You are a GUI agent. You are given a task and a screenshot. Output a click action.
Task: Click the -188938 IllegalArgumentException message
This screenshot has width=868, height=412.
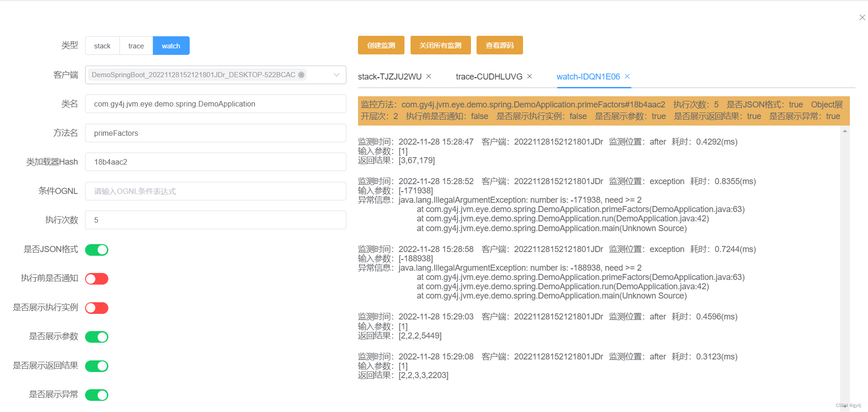[500, 268]
